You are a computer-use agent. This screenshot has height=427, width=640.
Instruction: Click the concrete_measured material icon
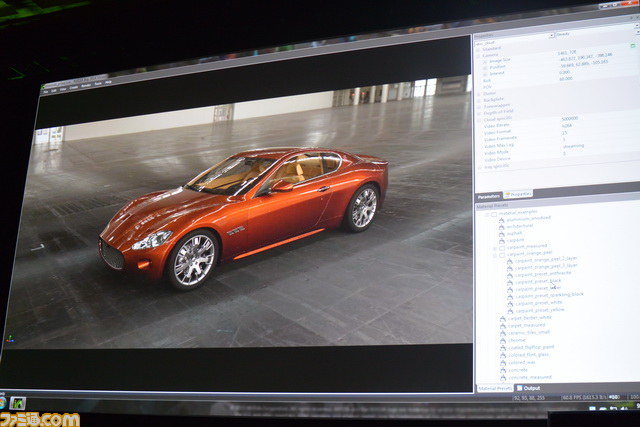point(503,378)
